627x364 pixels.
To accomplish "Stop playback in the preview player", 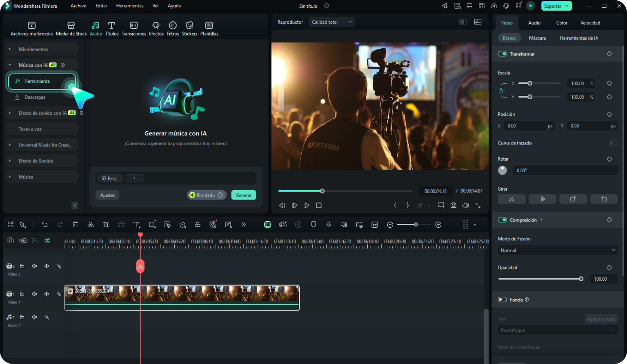I will tap(319, 205).
